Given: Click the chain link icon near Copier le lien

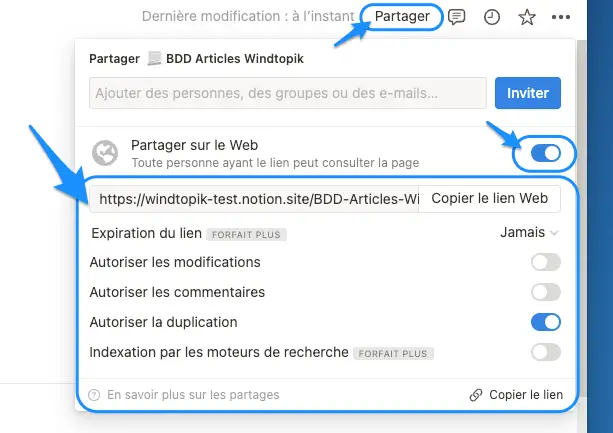Looking at the screenshot, I should [x=476, y=395].
